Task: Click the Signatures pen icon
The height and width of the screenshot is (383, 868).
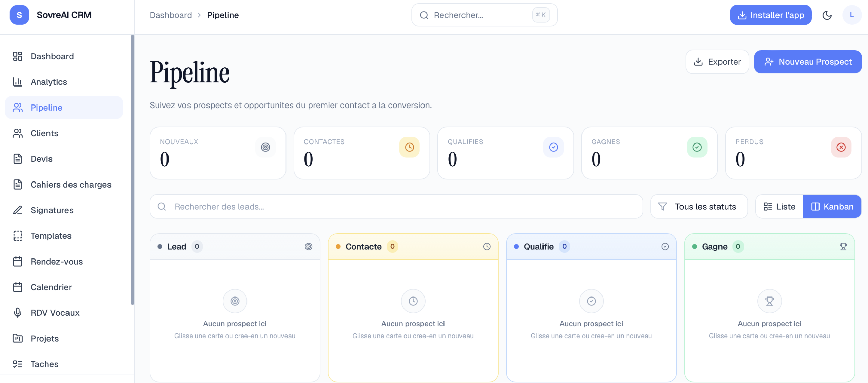Action: pyautogui.click(x=18, y=210)
